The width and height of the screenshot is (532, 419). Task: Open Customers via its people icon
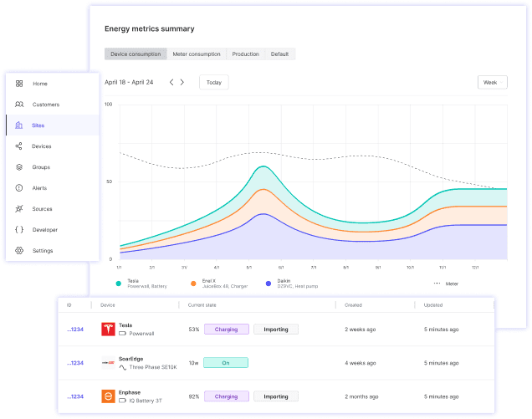point(19,105)
